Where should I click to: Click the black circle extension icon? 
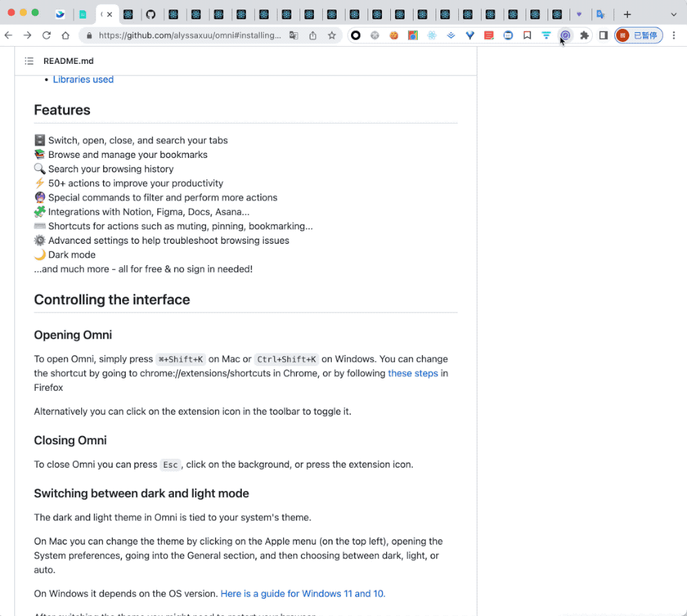[x=356, y=36]
